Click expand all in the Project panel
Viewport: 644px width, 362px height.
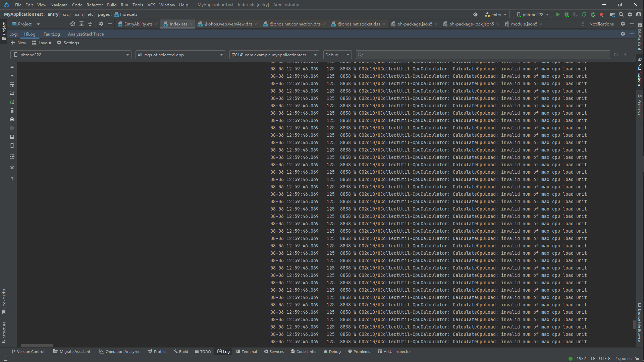82,24
